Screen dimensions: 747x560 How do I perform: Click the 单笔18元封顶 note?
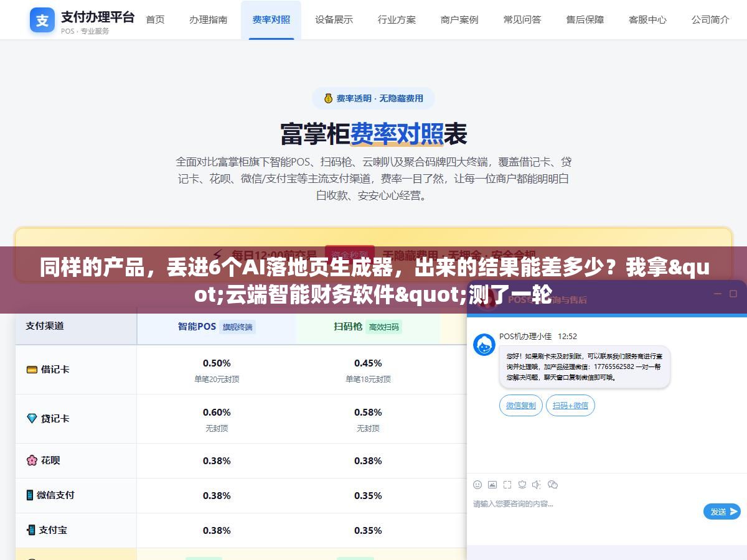368,379
